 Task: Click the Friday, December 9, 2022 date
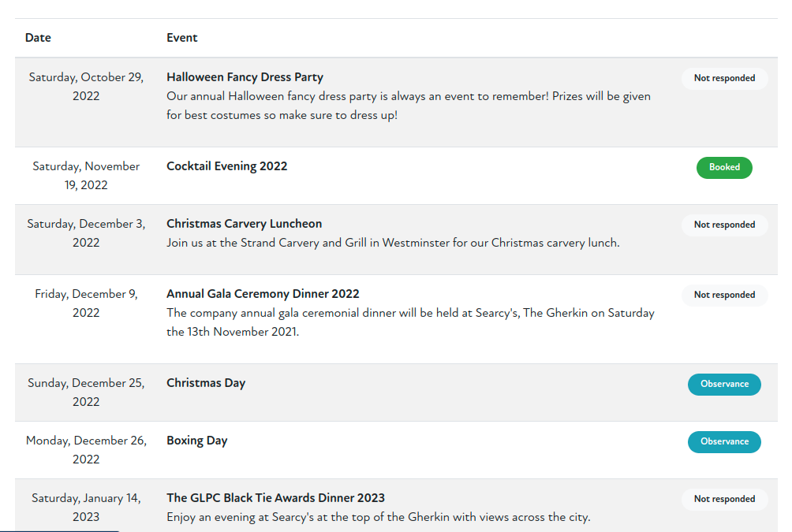pos(86,303)
